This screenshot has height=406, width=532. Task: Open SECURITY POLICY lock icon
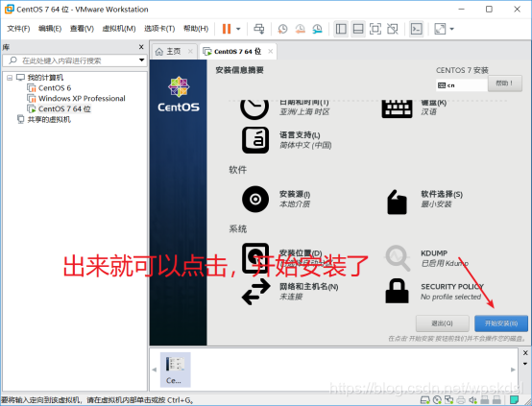[397, 291]
